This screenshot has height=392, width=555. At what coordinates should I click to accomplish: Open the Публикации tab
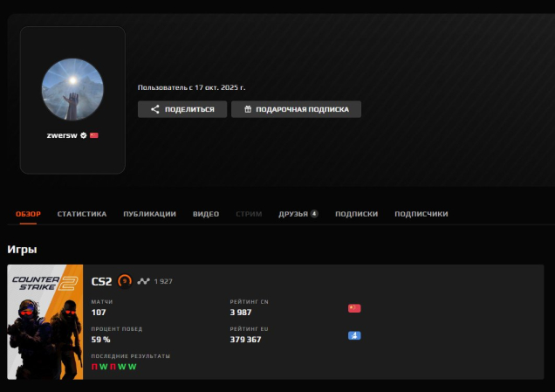click(x=149, y=214)
